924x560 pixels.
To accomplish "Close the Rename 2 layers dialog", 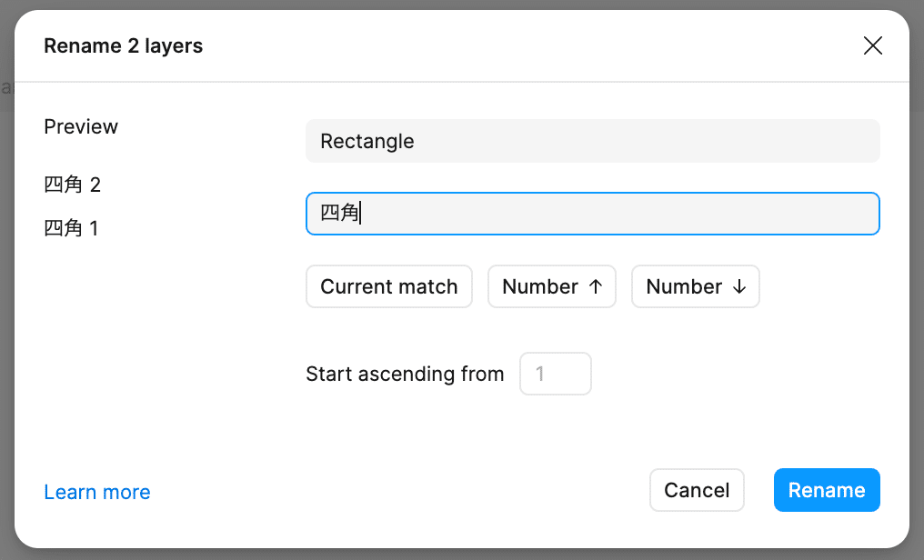I will (873, 45).
